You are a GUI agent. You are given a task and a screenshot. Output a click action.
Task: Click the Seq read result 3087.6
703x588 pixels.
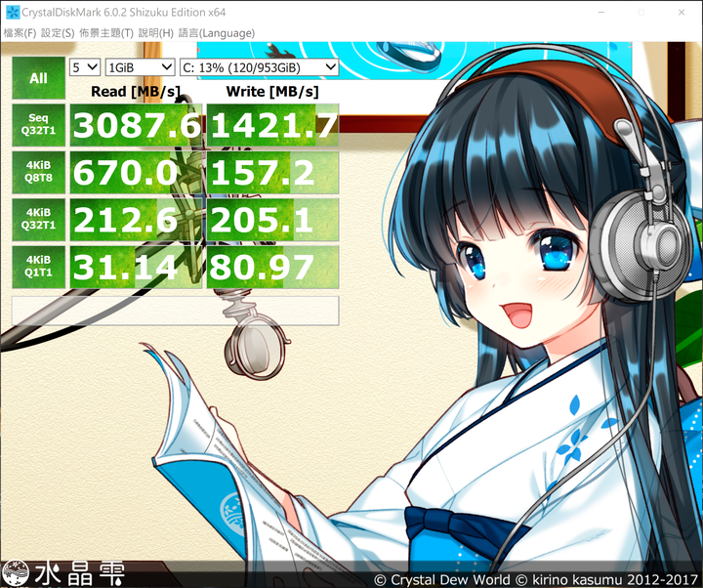[x=136, y=125]
